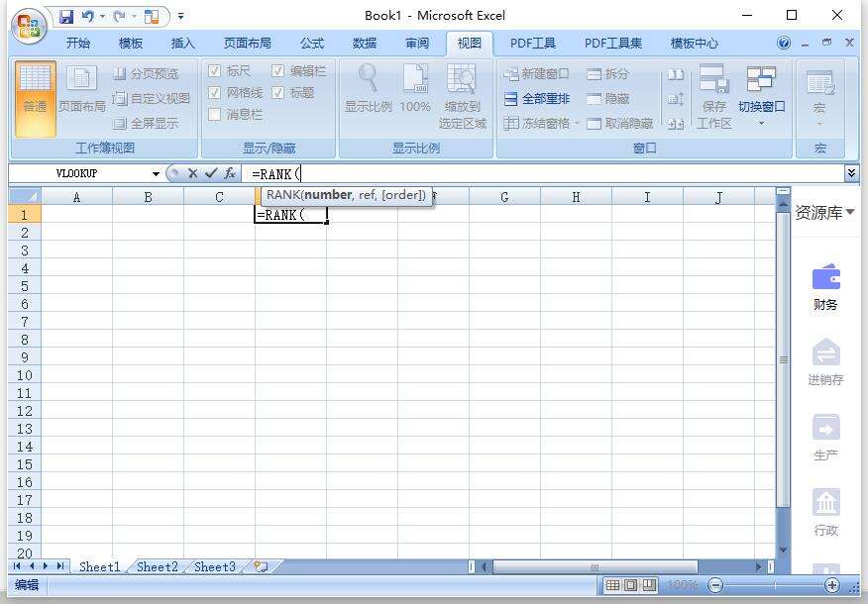This screenshot has width=868, height=604.
Task: Save the workbook from the quick access toolbar
Action: (66, 17)
